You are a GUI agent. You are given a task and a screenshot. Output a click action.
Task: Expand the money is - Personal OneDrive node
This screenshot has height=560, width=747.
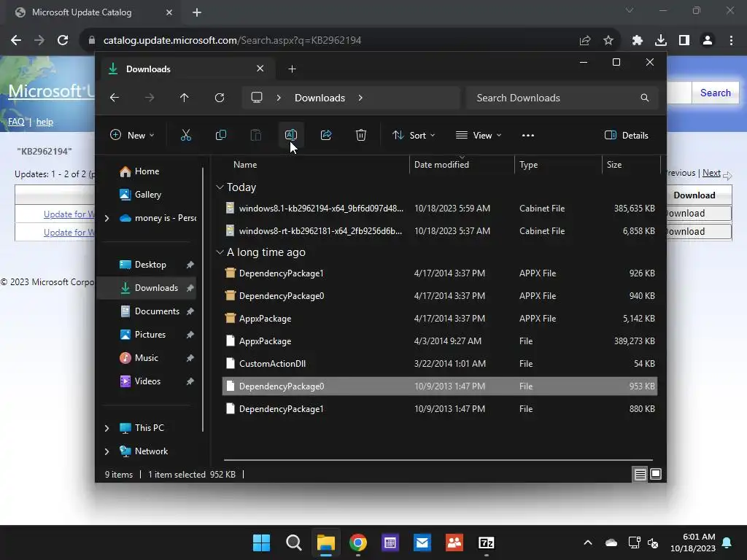coord(107,218)
